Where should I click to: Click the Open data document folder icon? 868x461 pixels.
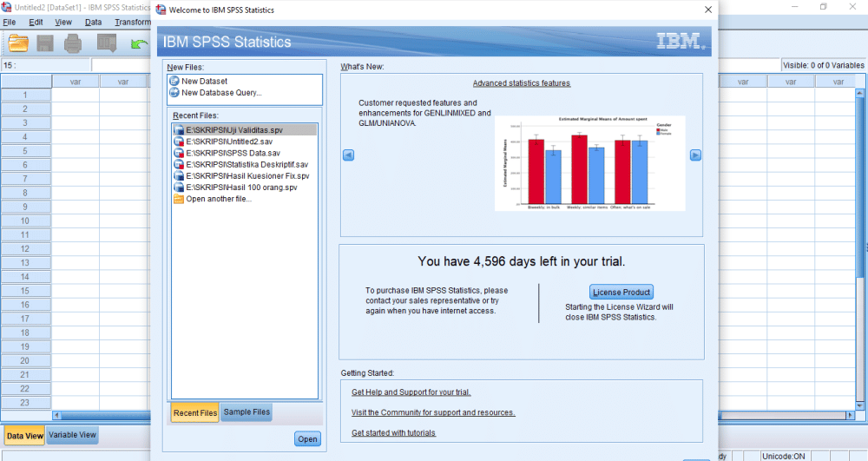[x=19, y=43]
